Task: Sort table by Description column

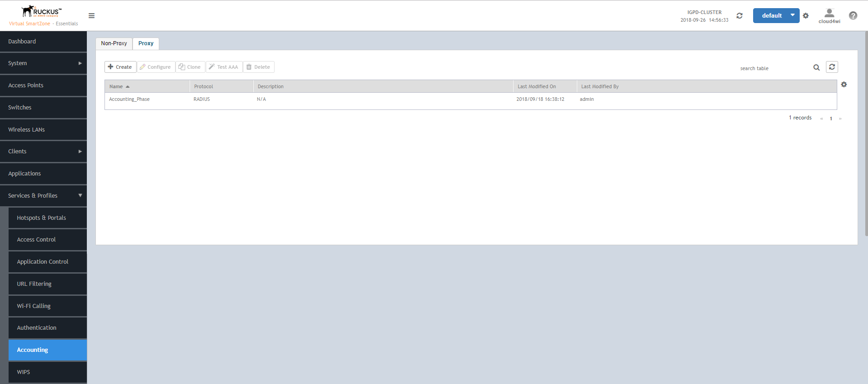Action: click(x=383, y=86)
